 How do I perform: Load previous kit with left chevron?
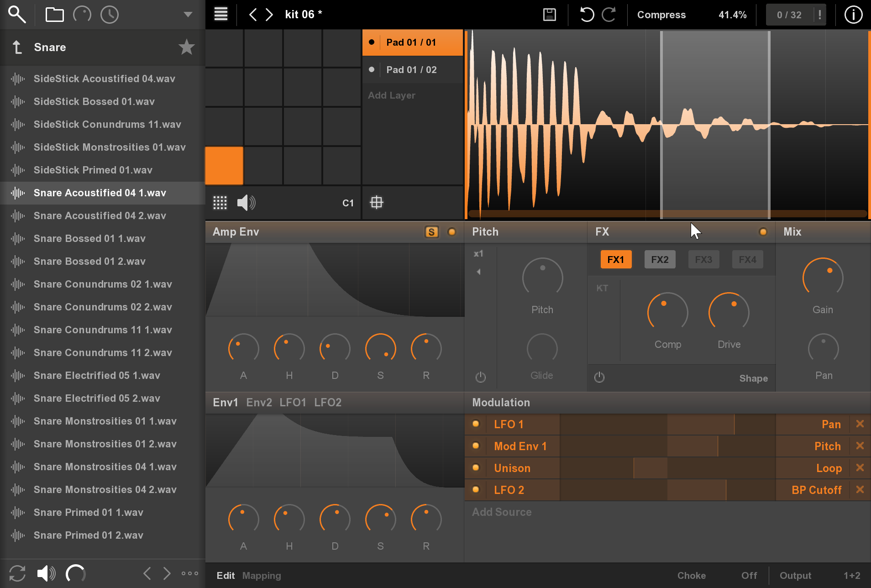coord(252,15)
